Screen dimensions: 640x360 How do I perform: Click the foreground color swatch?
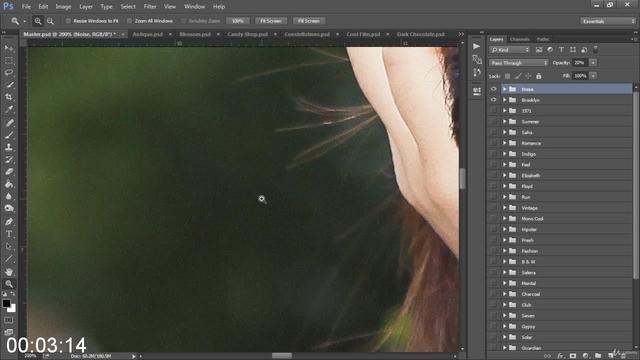(x=6, y=303)
